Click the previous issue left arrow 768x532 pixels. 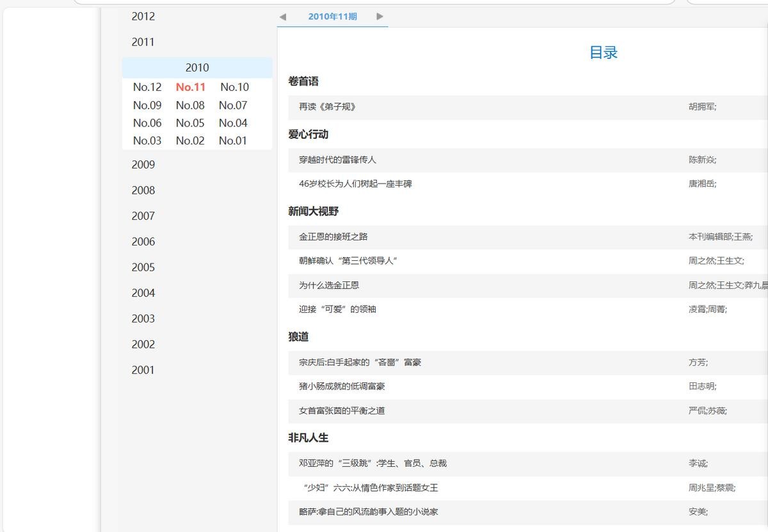283,17
